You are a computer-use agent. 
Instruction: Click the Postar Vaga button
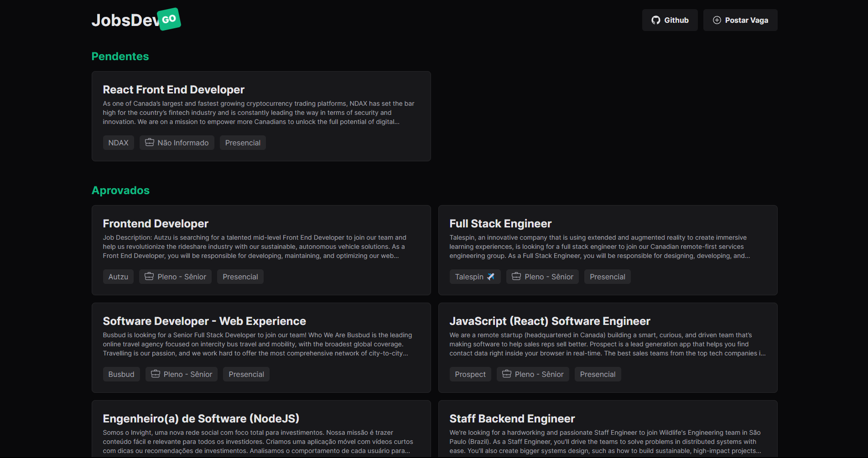coord(740,20)
